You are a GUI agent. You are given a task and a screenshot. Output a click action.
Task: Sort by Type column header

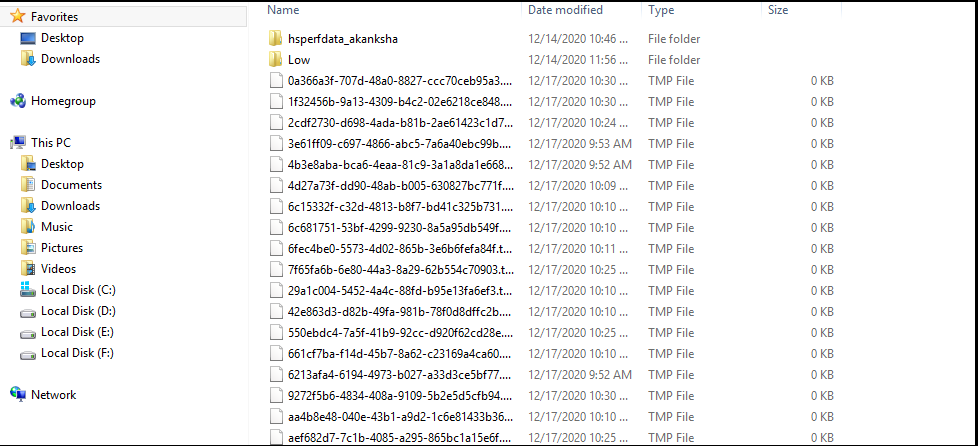pyautogui.click(x=659, y=10)
